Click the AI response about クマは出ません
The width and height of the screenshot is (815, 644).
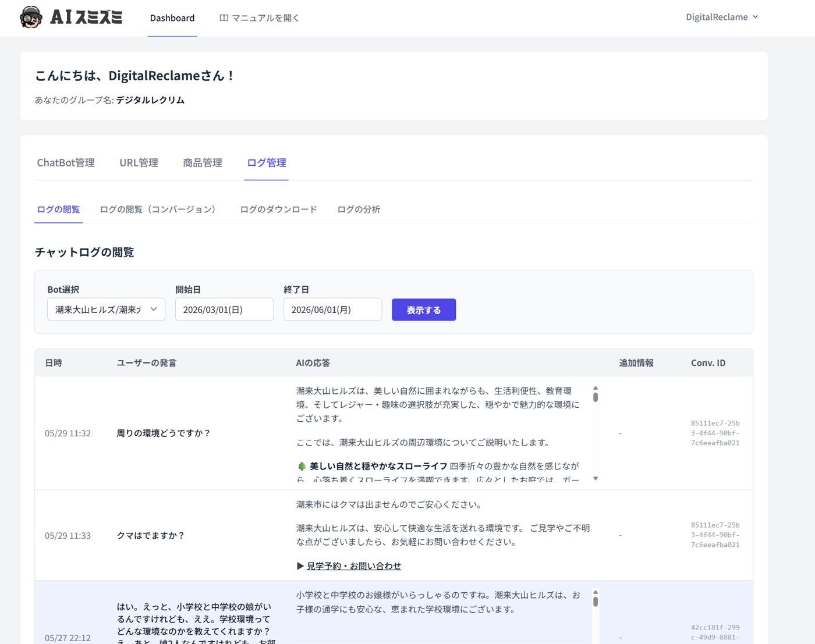[x=389, y=505]
